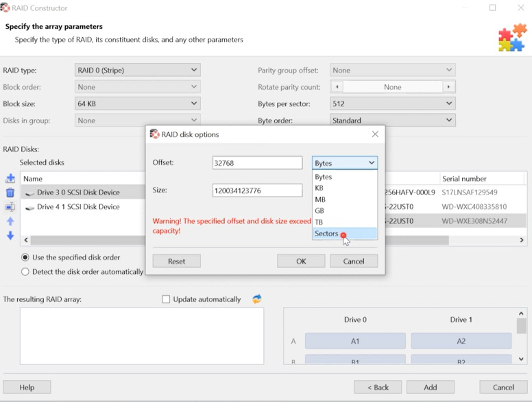The width and height of the screenshot is (532, 402).
Task: Increase Rotate parity count with right arrow
Action: point(448,87)
